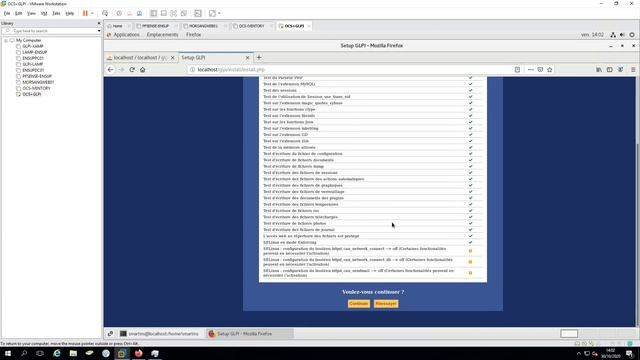Enter full screen mode via toolbar icon
Screen dimensions: 640x360
[x=173, y=13]
